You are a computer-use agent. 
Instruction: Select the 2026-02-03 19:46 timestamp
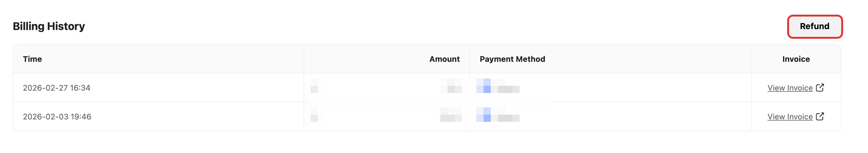tap(57, 117)
